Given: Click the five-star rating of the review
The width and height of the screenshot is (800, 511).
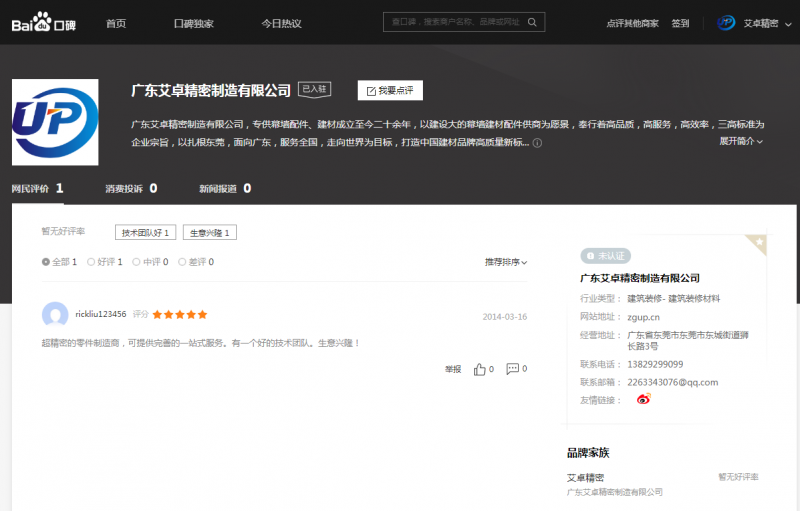Looking at the screenshot, I should coord(180,314).
